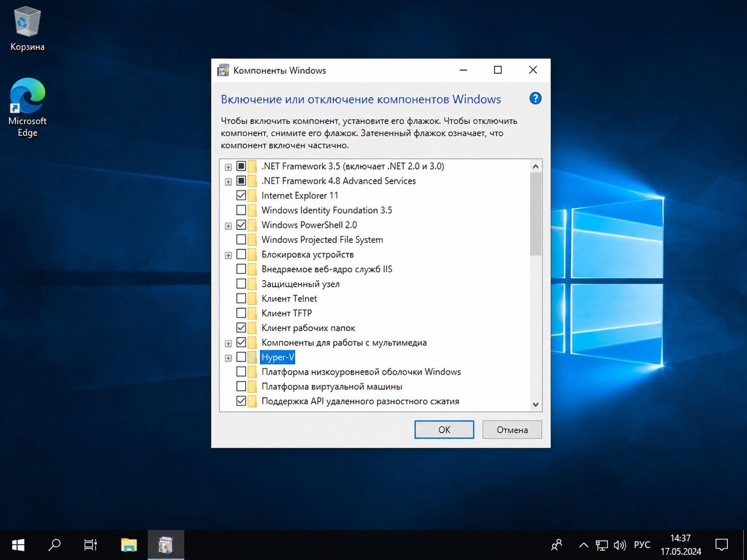
Task: Open the network icon in system tray
Action: tap(602, 545)
